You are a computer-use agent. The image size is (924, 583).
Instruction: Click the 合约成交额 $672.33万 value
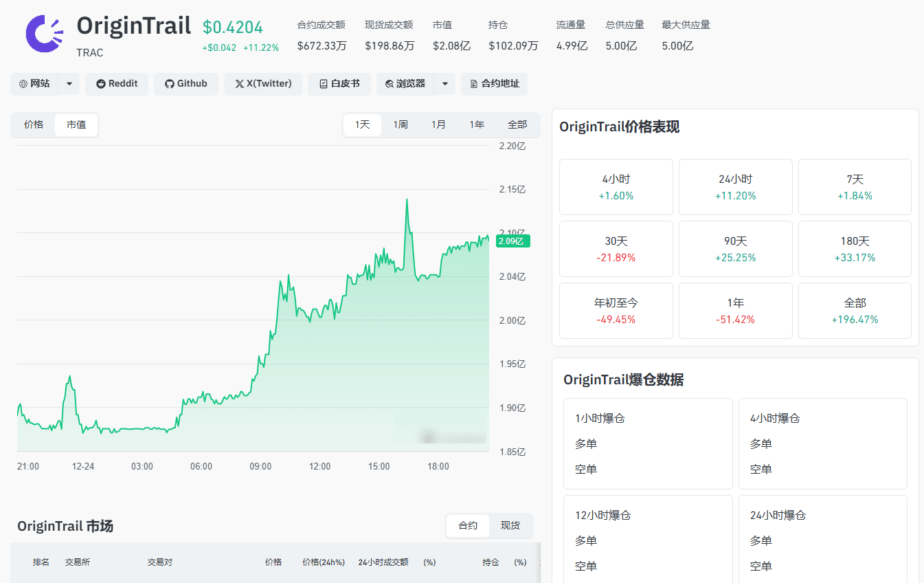tap(322, 46)
